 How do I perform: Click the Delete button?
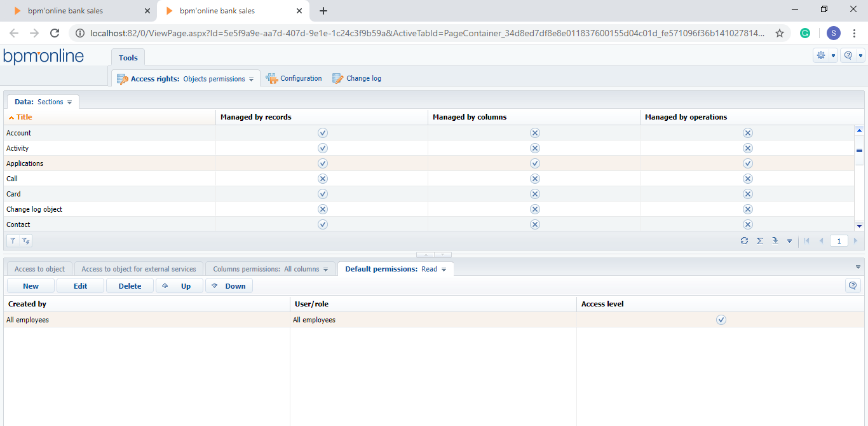(x=130, y=286)
